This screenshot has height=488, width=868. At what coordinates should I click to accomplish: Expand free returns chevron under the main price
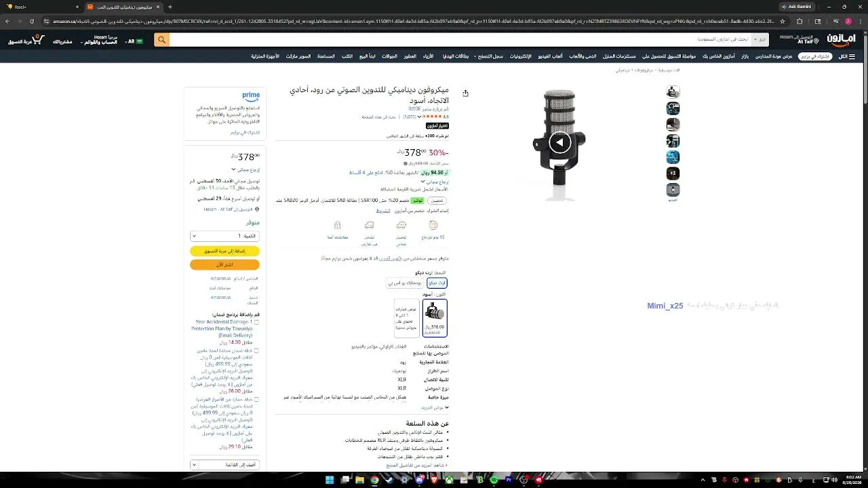pos(423,182)
